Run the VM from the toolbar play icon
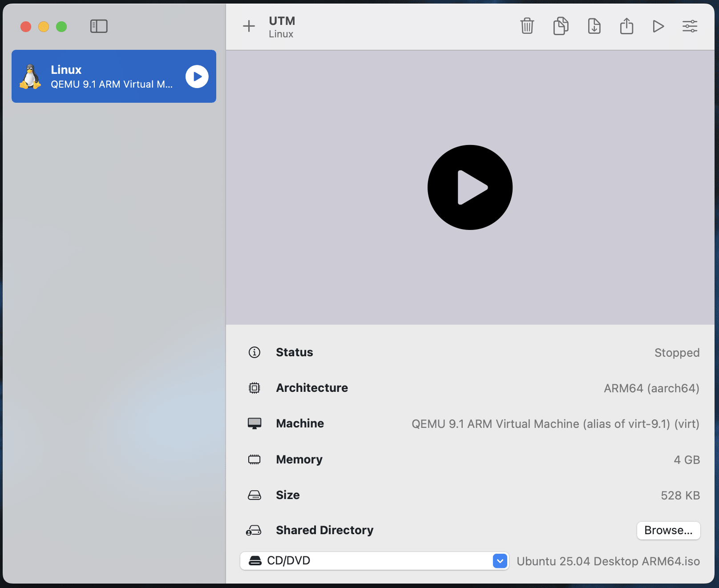 [x=658, y=26]
